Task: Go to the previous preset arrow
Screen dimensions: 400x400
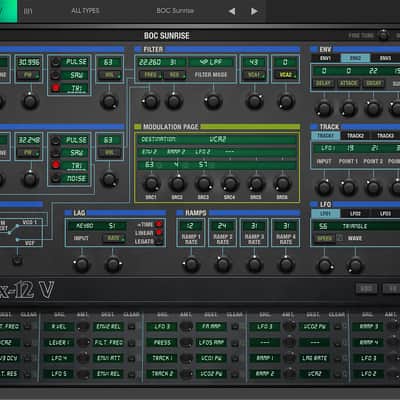Action: coord(232,11)
